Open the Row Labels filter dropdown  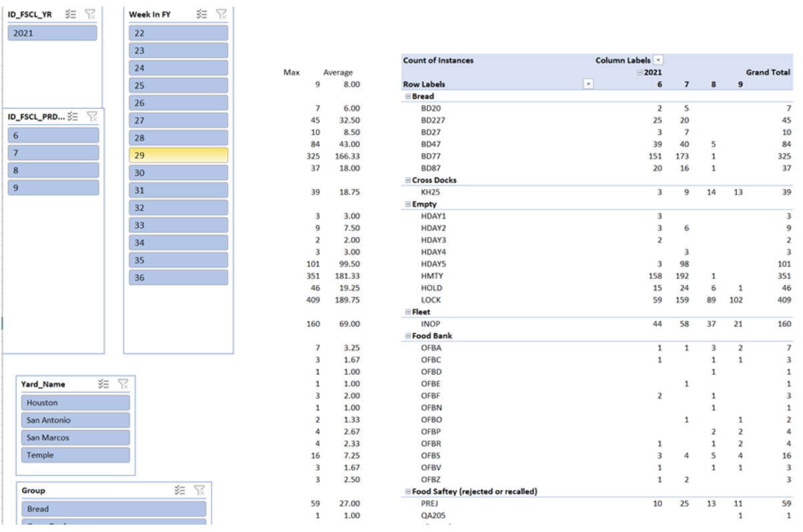(588, 84)
